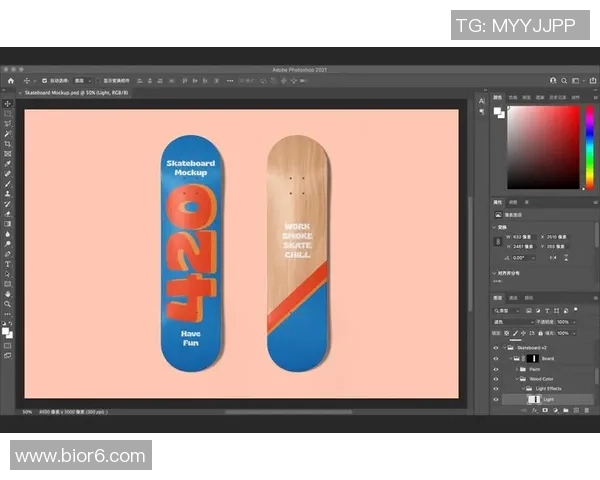Select the Crop tool
Screen dimensions: 600x480
coord(8,144)
